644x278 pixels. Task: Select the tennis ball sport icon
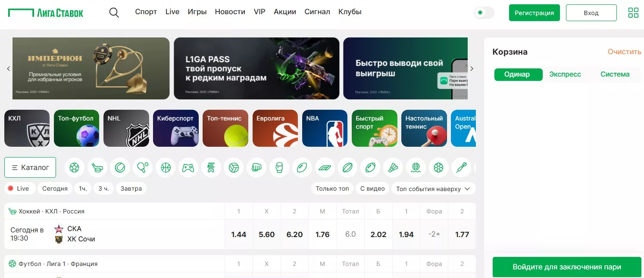pyautogui.click(x=120, y=167)
